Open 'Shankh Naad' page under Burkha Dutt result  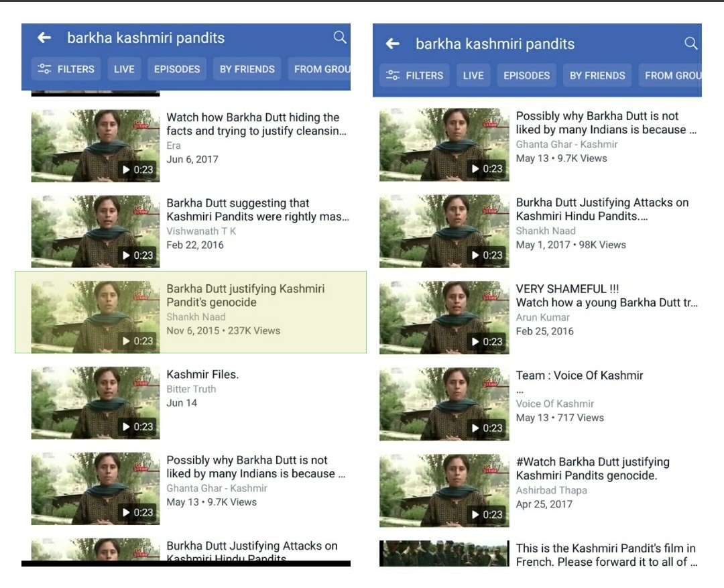pyautogui.click(x=545, y=231)
